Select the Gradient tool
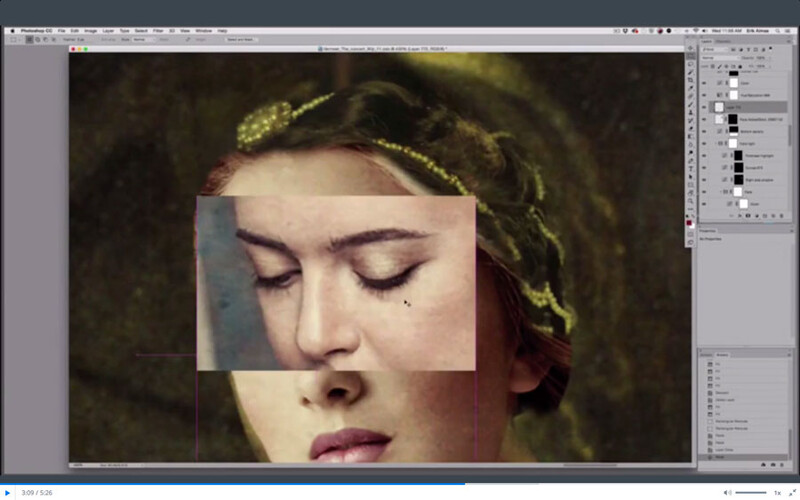Image resolution: width=800 pixels, height=500 pixels. pyautogui.click(x=690, y=136)
